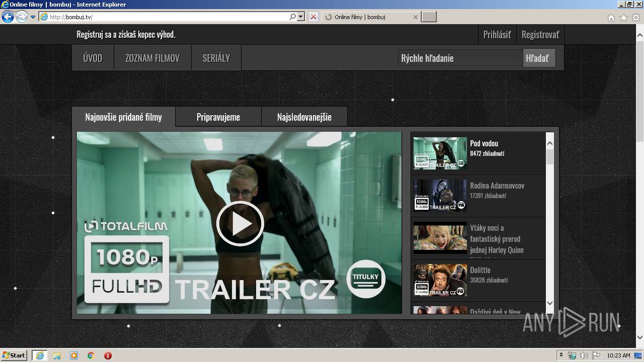Screen dimensions: 644x362
Task: Click the page scrollbar up arrow
Action: point(640,35)
